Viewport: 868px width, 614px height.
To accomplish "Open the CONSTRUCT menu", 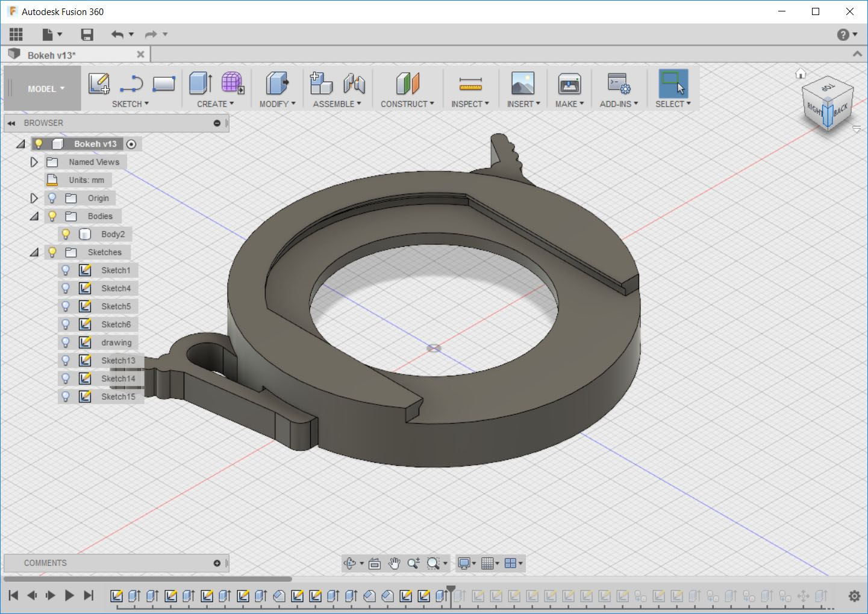I will (x=407, y=104).
